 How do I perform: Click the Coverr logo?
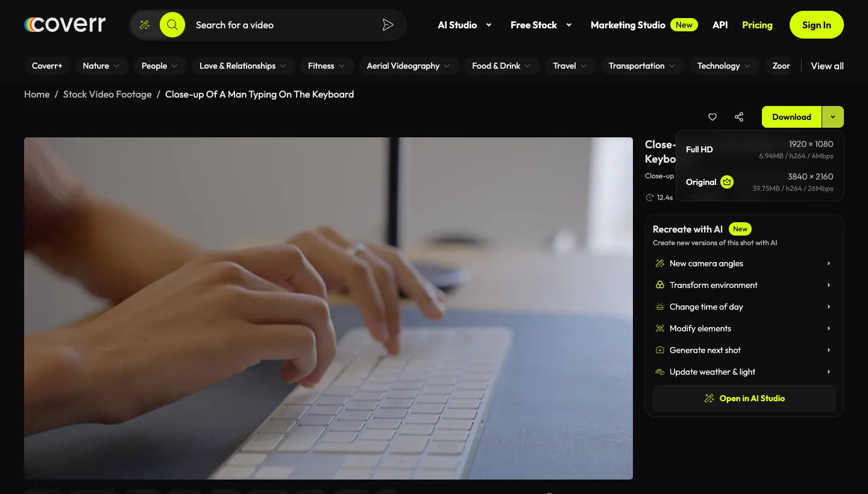pyautogui.click(x=65, y=25)
